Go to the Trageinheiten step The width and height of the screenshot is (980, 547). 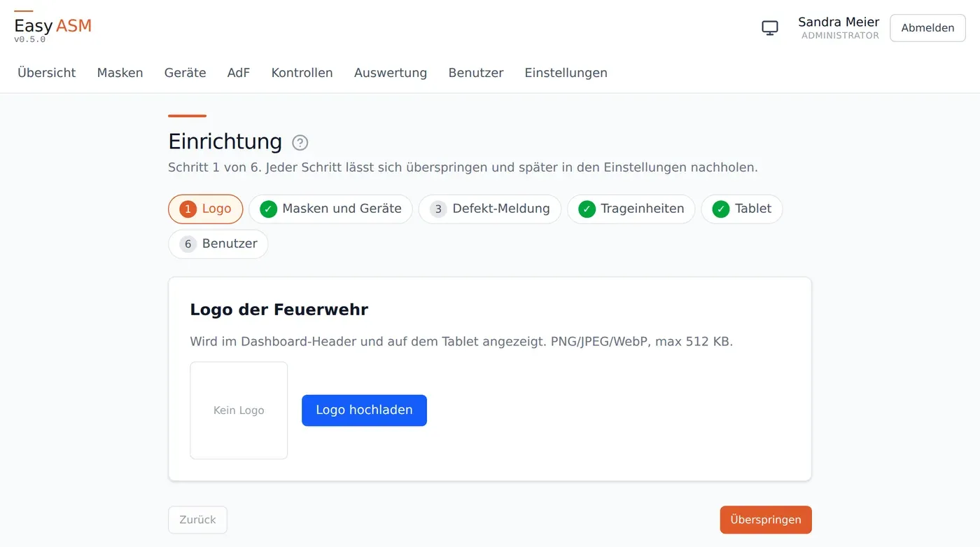(x=631, y=209)
